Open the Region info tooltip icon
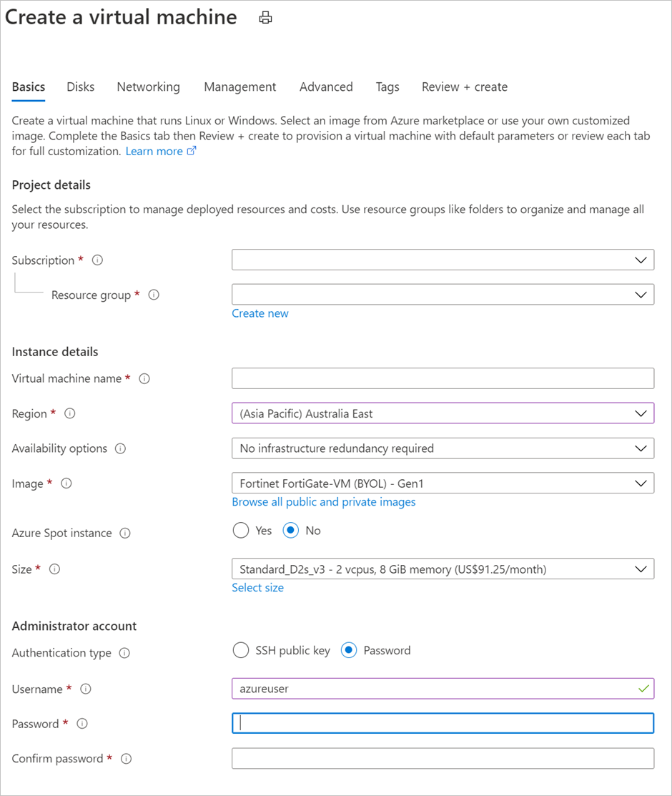The width and height of the screenshot is (672, 796). click(70, 413)
